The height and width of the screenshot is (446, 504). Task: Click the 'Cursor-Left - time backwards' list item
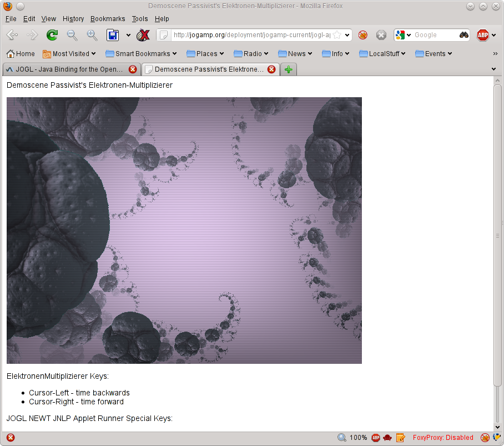tap(79, 393)
